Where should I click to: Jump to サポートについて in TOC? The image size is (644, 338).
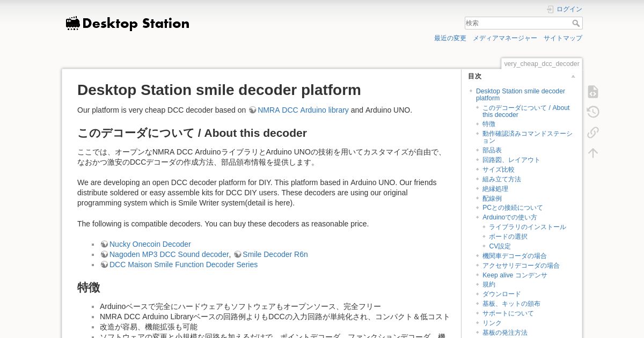[x=508, y=313]
